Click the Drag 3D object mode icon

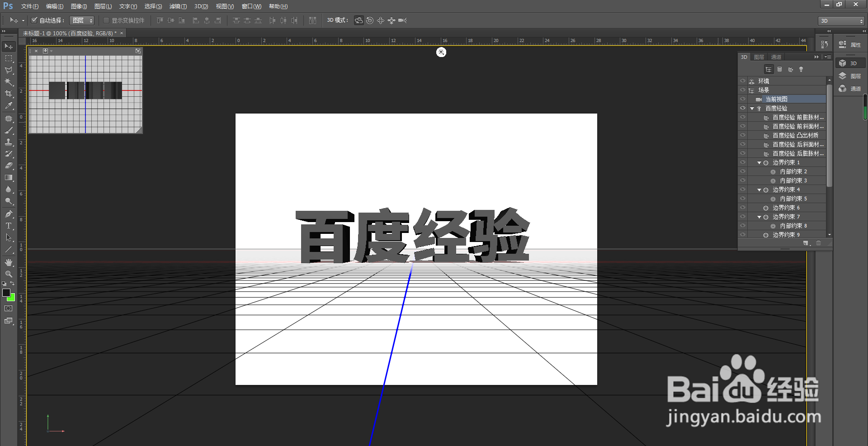381,20
